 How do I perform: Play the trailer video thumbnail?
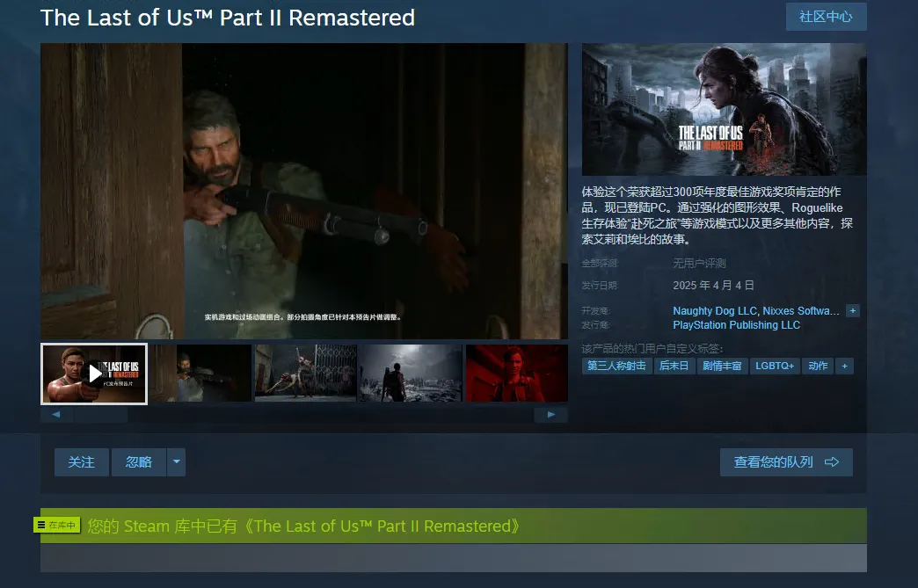click(x=94, y=374)
